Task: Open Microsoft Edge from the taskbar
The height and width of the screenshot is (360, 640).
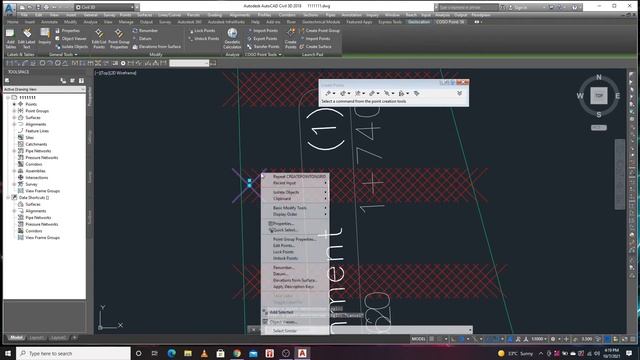Action: tap(171, 353)
